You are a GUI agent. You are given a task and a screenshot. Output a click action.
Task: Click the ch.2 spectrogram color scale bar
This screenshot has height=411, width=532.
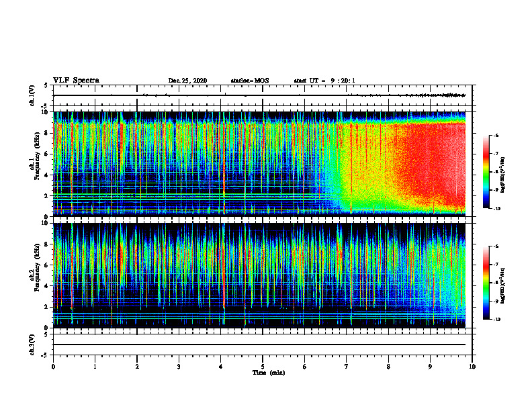[x=486, y=283]
